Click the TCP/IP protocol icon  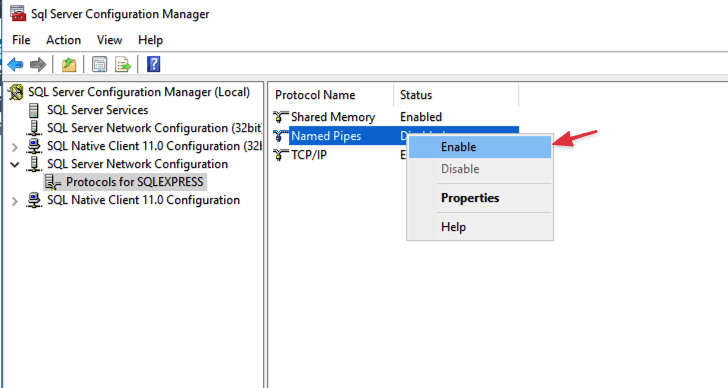pyautogui.click(x=280, y=155)
